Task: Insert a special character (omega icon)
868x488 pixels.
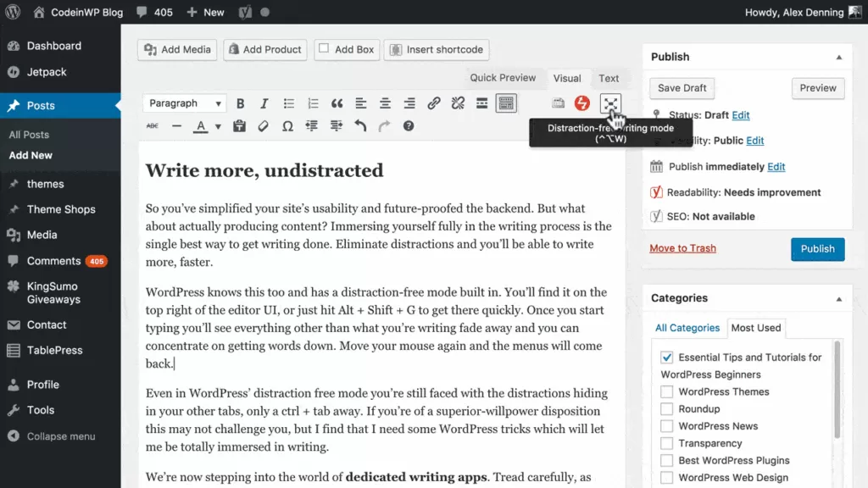Action: pos(287,126)
